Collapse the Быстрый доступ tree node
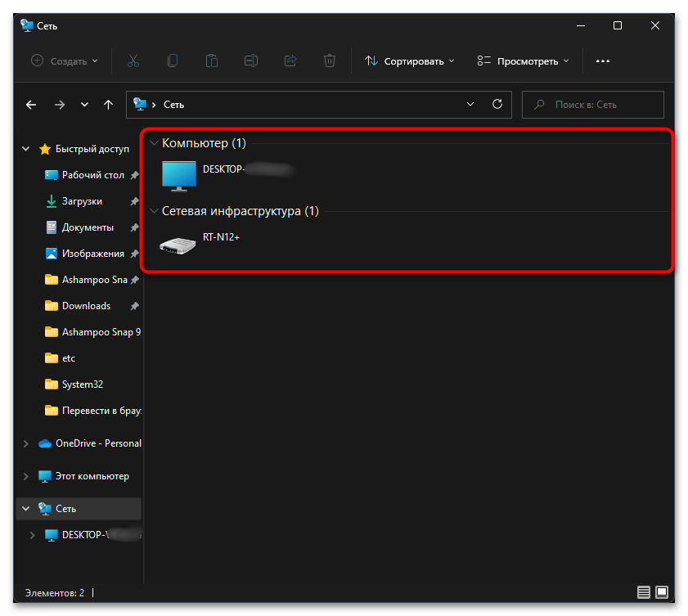The image size is (688, 616). click(26, 149)
